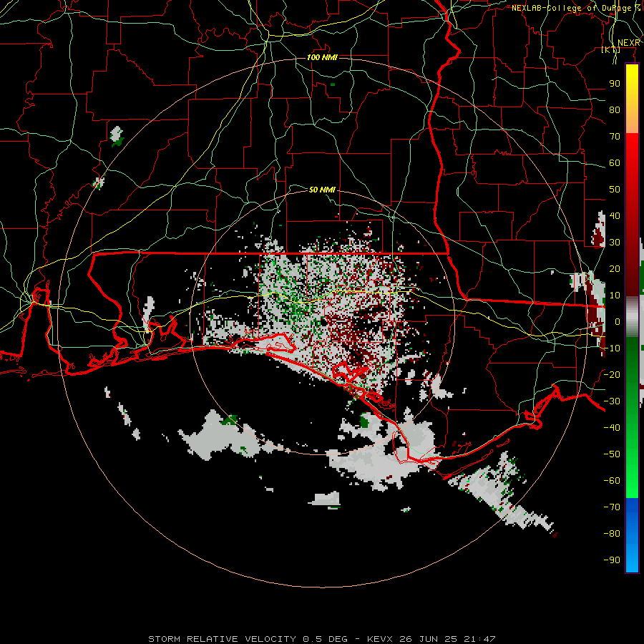
Task: Pick the light blue bottom color bar segment
Action: click(x=632, y=555)
